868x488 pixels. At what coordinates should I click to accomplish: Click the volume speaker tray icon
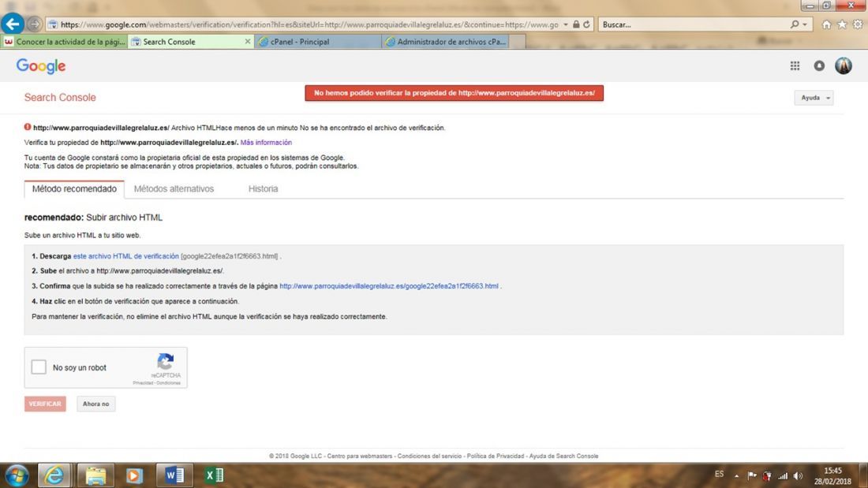798,475
